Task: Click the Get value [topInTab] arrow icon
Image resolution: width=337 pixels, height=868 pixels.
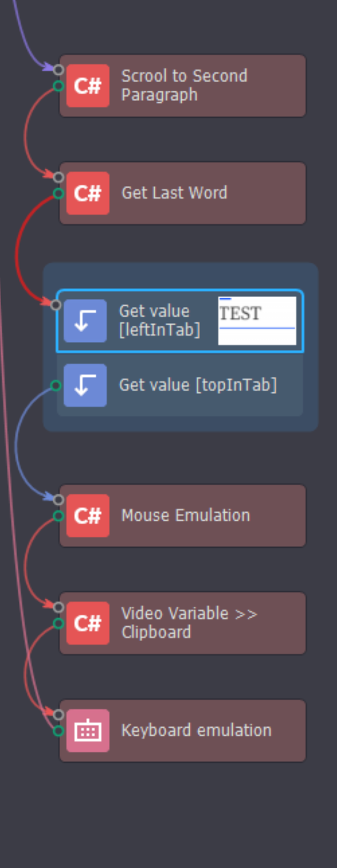Action: tap(85, 385)
